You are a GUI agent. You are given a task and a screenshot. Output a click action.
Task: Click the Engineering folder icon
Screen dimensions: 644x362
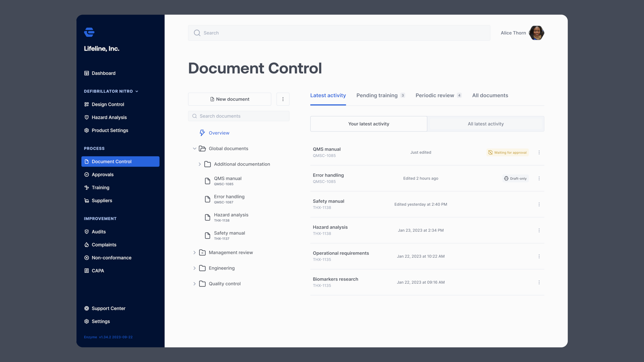[202, 268]
